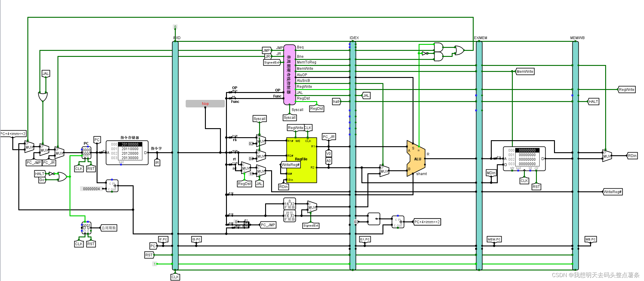Toggle the constant 1 input pin
This screenshot has width=644, height=281.
click(x=155, y=264)
